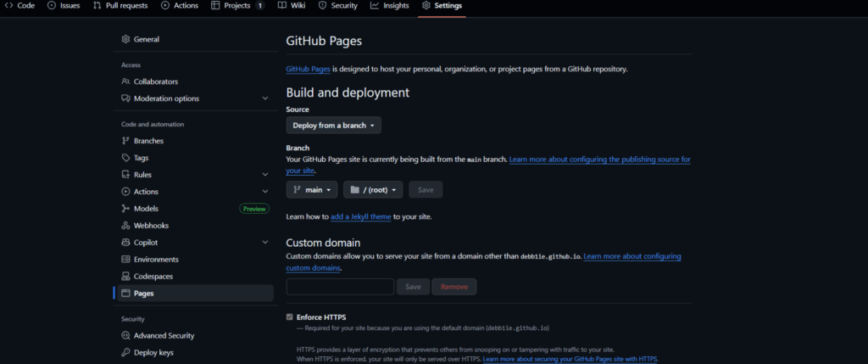Viewport: 868px width, 364px height.
Task: Click Save button next to root folder
Action: tap(426, 190)
